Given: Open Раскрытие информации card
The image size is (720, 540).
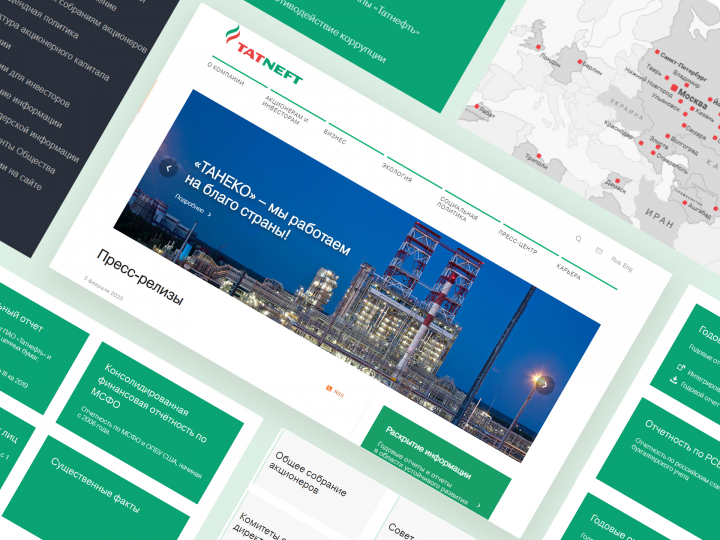Looking at the screenshot, I should click(435, 461).
